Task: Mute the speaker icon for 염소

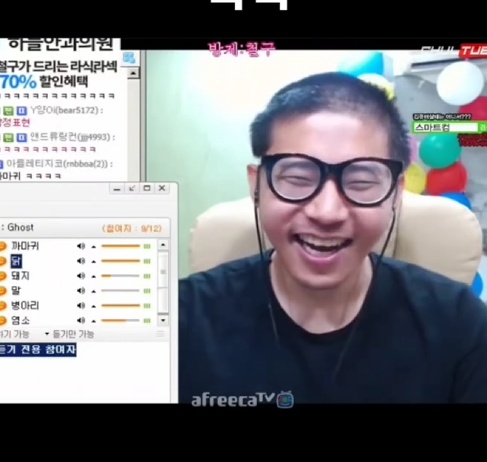Action: click(81, 321)
